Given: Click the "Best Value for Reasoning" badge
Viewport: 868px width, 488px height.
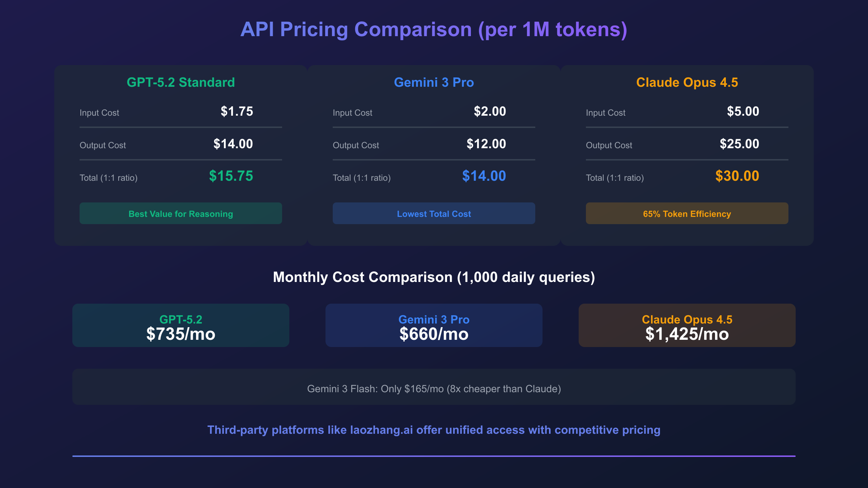Looking at the screenshot, I should point(181,214).
